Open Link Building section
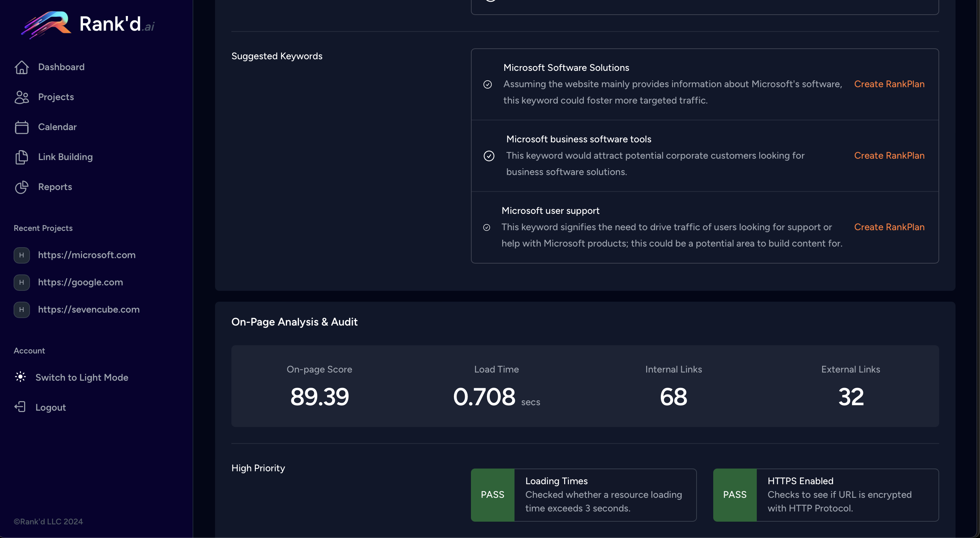Screen dimensions: 980x538 65,157
